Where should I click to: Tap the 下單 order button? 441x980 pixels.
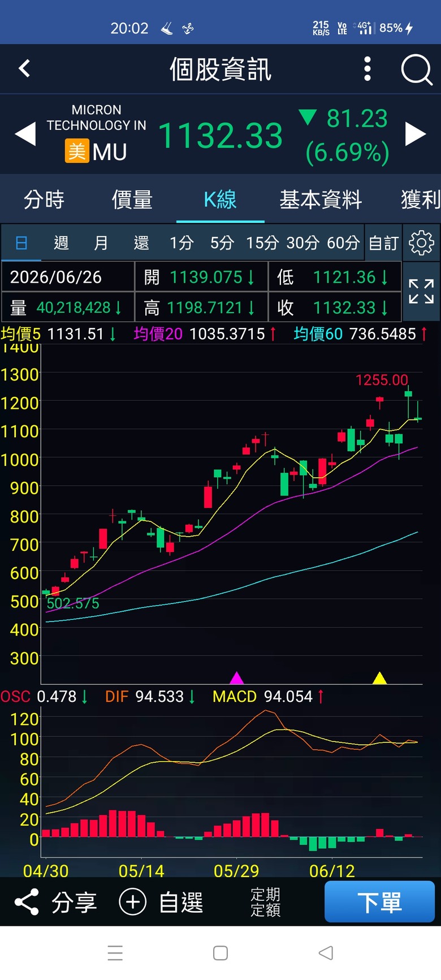[x=379, y=901]
